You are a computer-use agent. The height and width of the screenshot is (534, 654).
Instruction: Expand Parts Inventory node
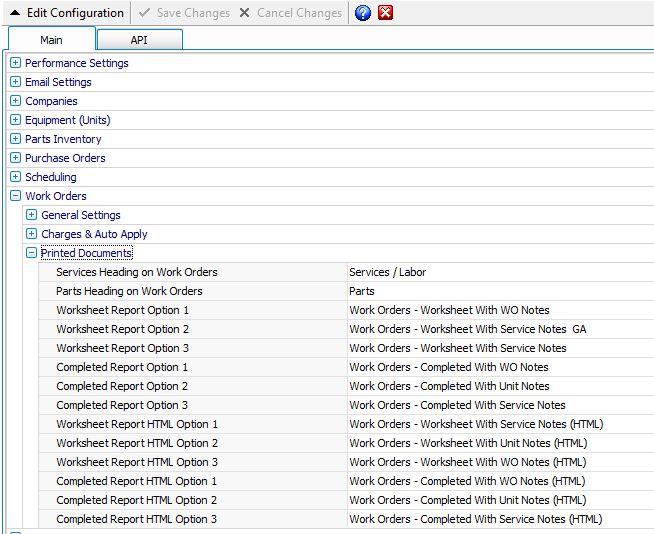(x=15, y=139)
